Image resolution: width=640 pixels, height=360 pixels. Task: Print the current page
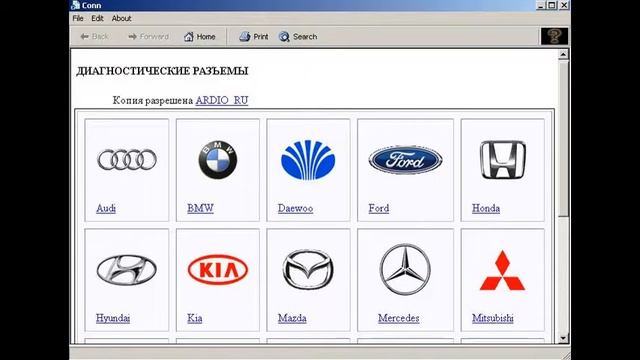point(254,37)
